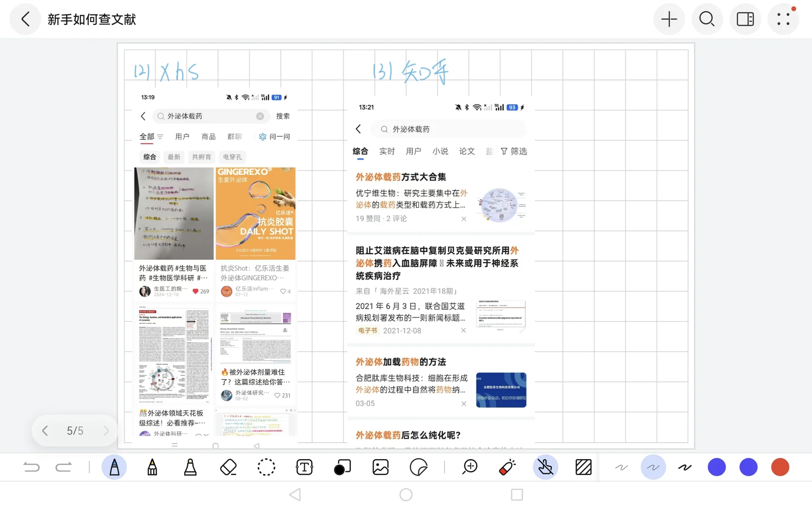
Task: Open the handwritten notes post thumbnail
Action: 174,214
